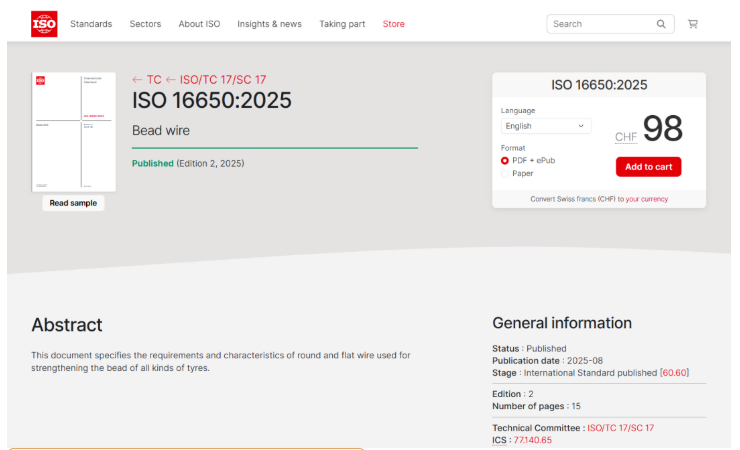
Task: Click the Read sample button
Action: [73, 203]
